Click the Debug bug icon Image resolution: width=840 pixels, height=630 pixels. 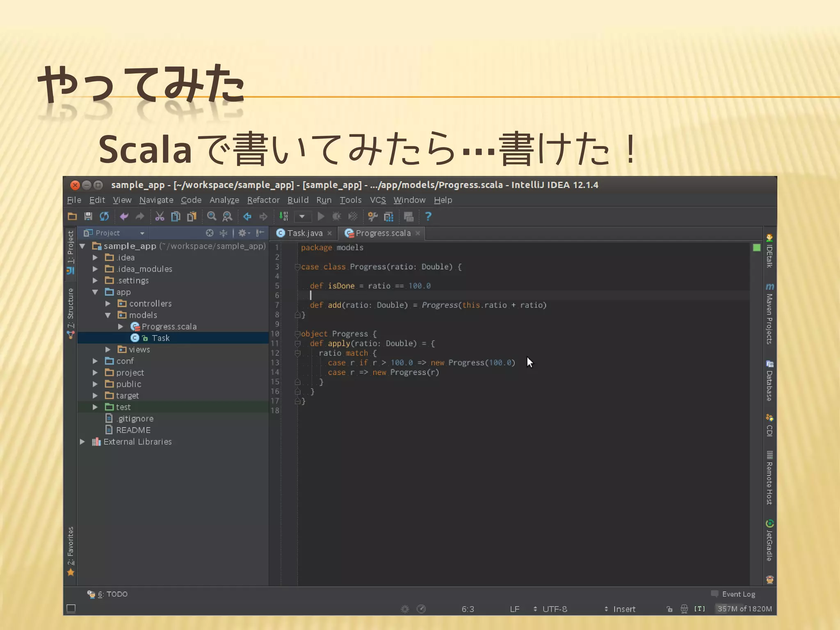(337, 216)
